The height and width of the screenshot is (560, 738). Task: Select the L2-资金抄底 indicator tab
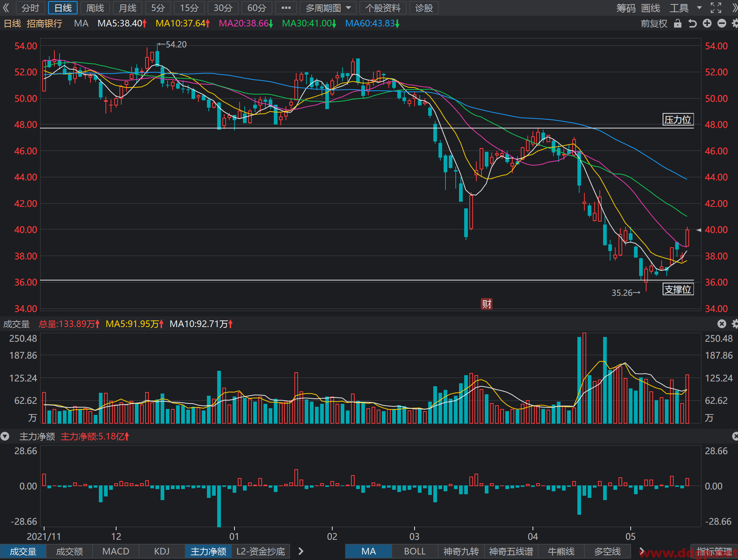point(261,551)
